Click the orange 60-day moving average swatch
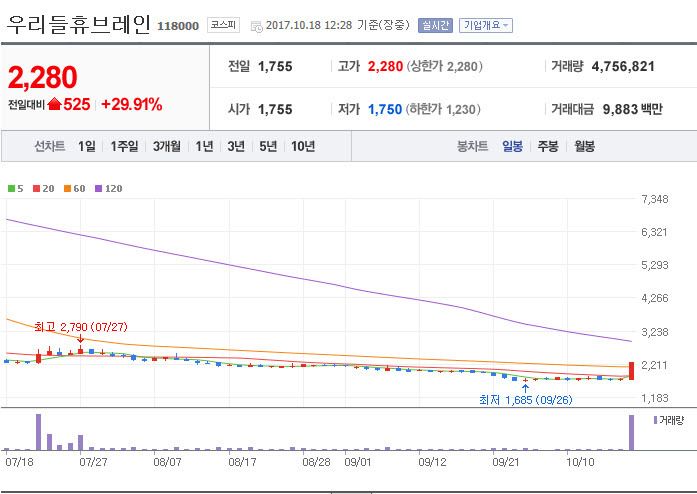The height and width of the screenshot is (494, 697). (68, 189)
